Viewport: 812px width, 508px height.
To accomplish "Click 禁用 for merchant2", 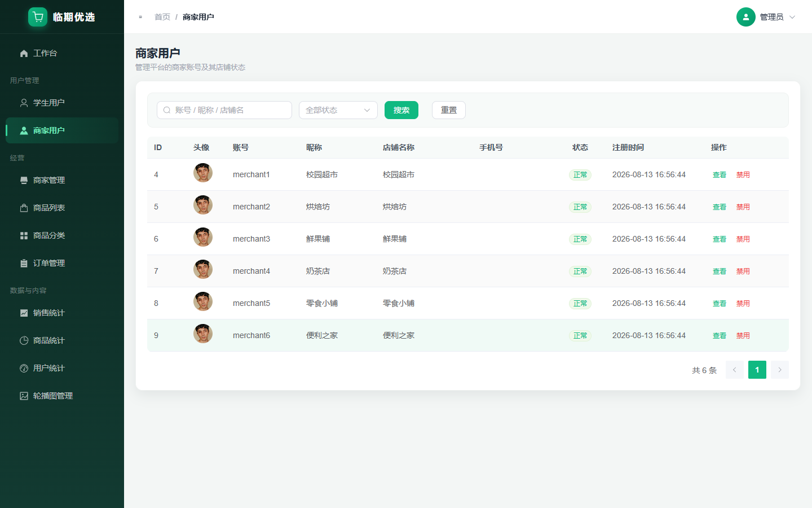I will click(x=743, y=207).
